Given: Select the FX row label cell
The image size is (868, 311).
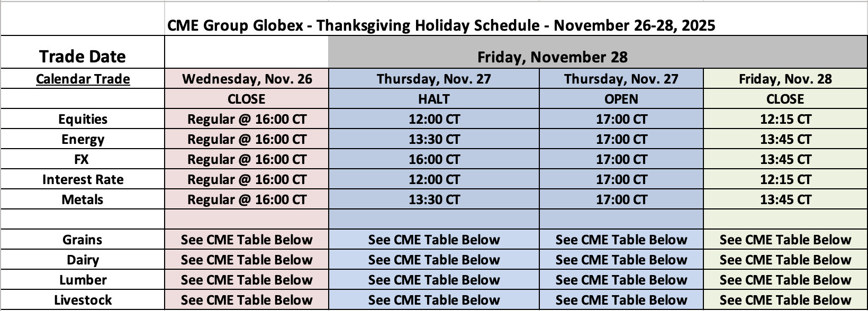Looking at the screenshot, I should click(x=83, y=159).
